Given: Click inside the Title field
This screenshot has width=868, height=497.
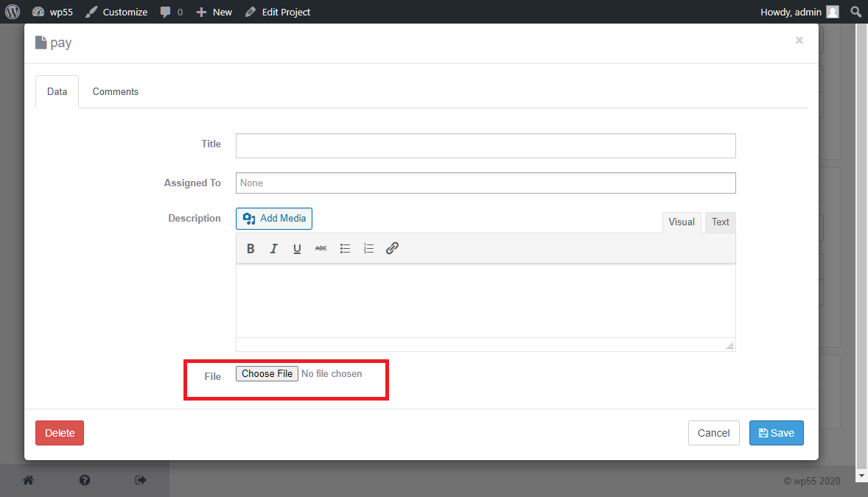Looking at the screenshot, I should [485, 146].
